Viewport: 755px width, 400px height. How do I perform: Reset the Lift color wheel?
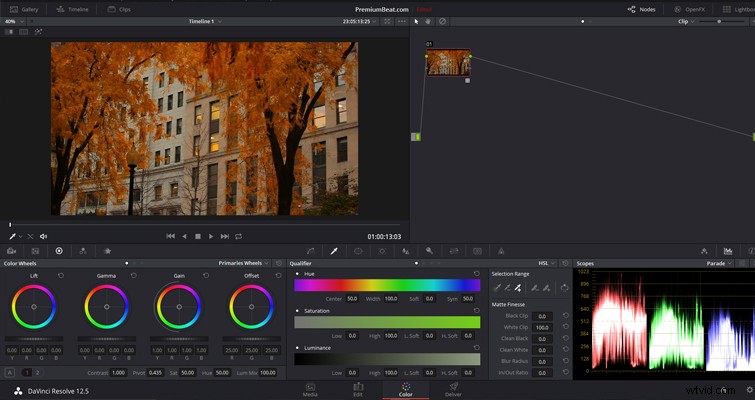pyautogui.click(x=61, y=276)
